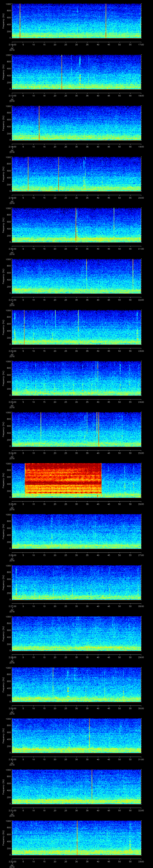Screen dimensions: 153x868
Task: Click the spike near 30 seconds in 2:32 panel
Action: point(77,838)
